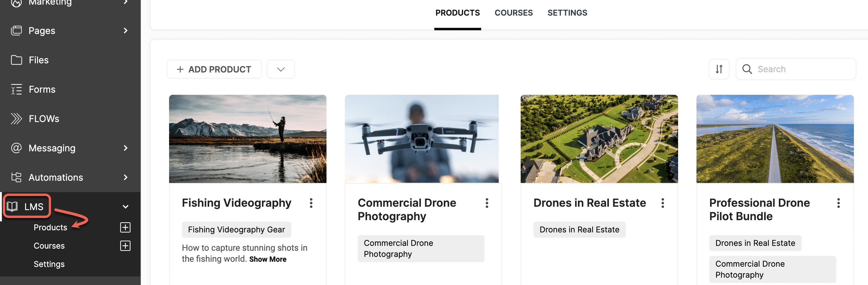Viewport: 868px width, 285px height.
Task: Click Commercial Drone Photography tag in bundle card
Action: pos(772,269)
